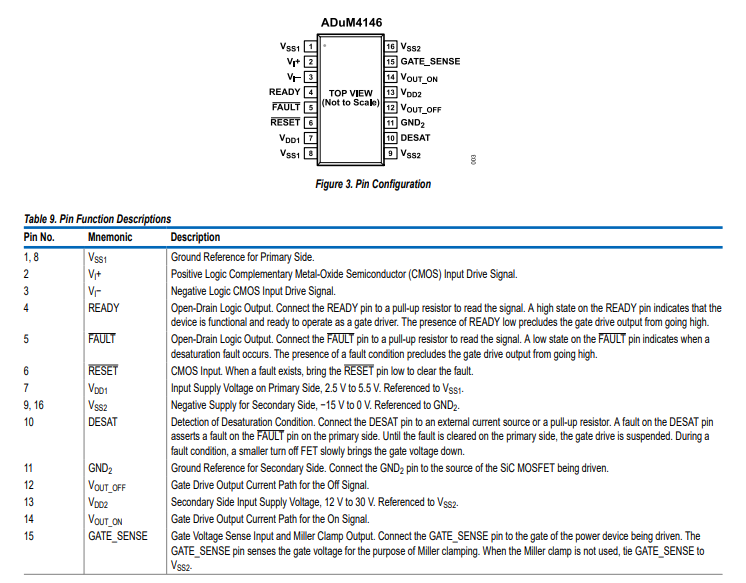This screenshot has width=746, height=583.
Task: Click GND2 mnemonic in the table
Action: 100,468
